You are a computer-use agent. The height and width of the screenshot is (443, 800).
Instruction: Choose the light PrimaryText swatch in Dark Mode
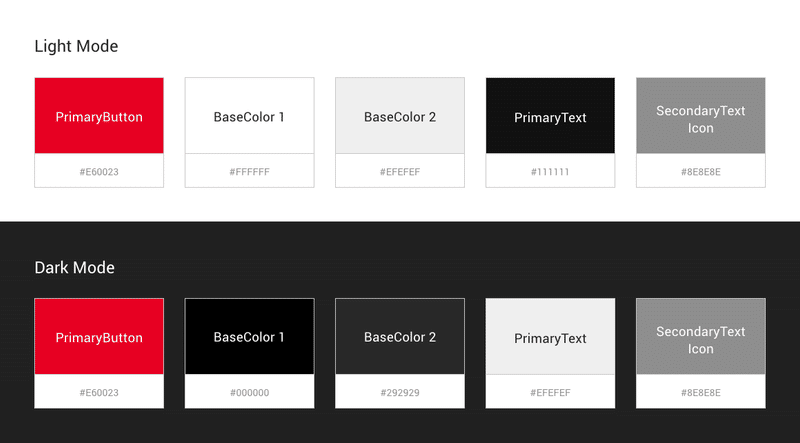(550, 336)
